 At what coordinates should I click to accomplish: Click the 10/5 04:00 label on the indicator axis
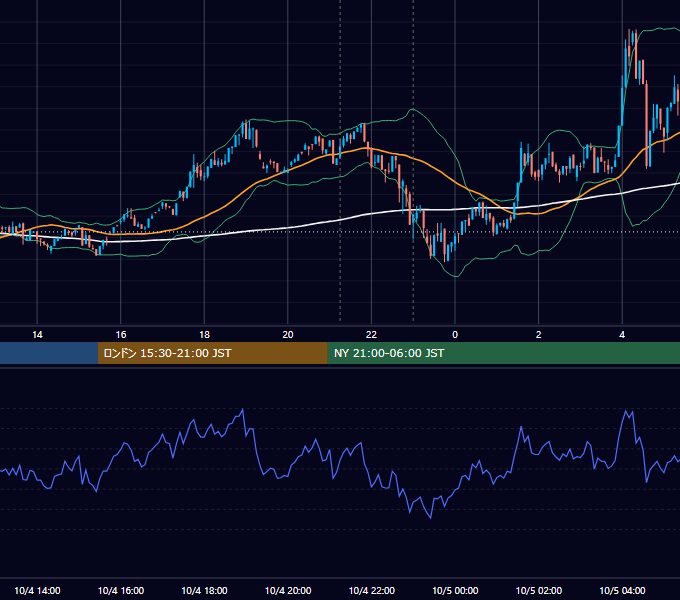pos(622,590)
